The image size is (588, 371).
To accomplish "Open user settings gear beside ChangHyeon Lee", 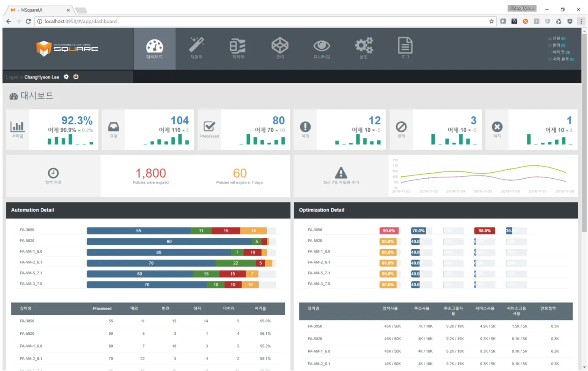I will [66, 77].
